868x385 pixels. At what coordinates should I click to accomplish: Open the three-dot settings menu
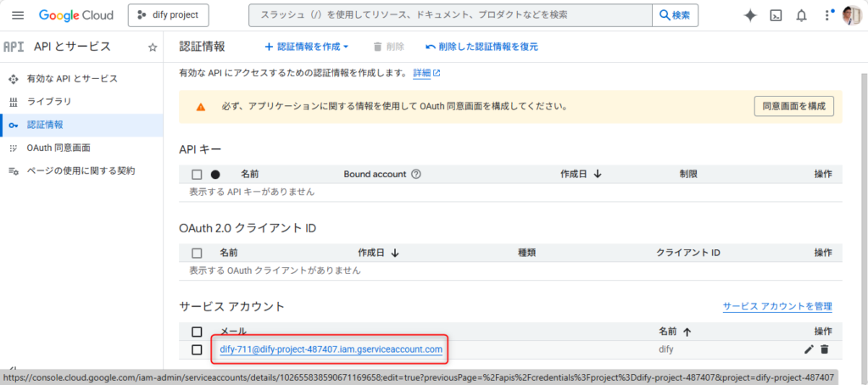(x=827, y=15)
